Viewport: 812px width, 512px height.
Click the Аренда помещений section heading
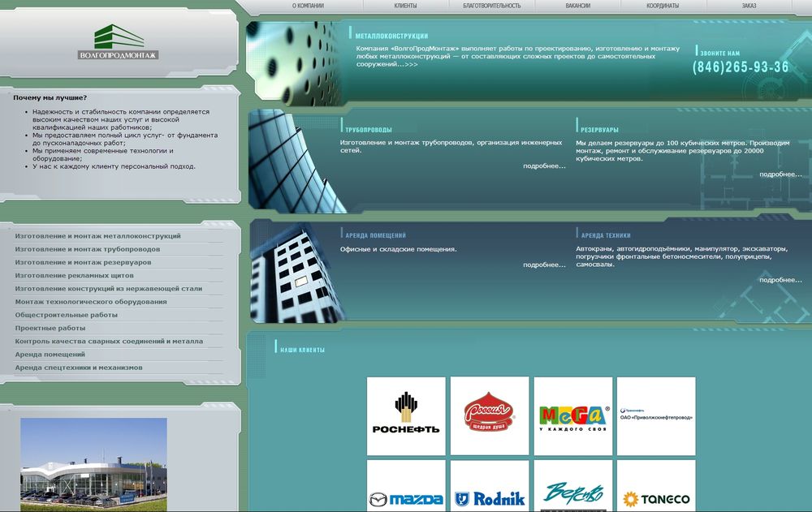click(375, 235)
